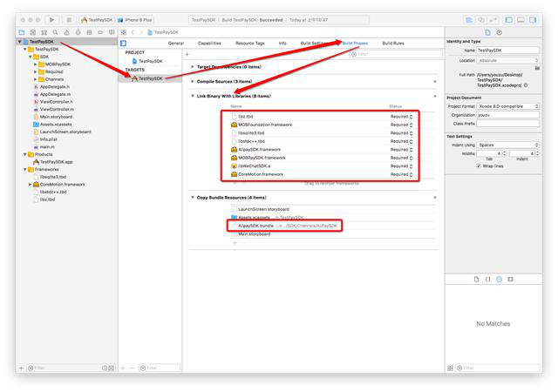Switch to the Info tab
This screenshot has height=392, width=558.
click(282, 43)
